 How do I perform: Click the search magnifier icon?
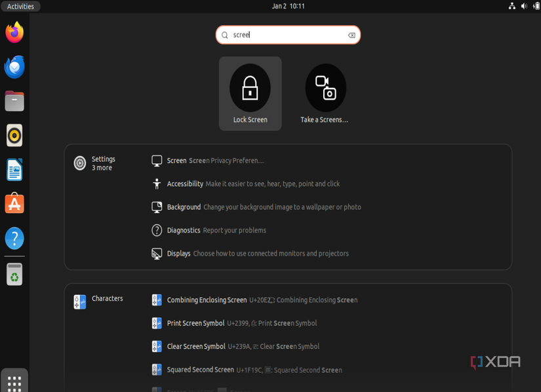click(225, 35)
